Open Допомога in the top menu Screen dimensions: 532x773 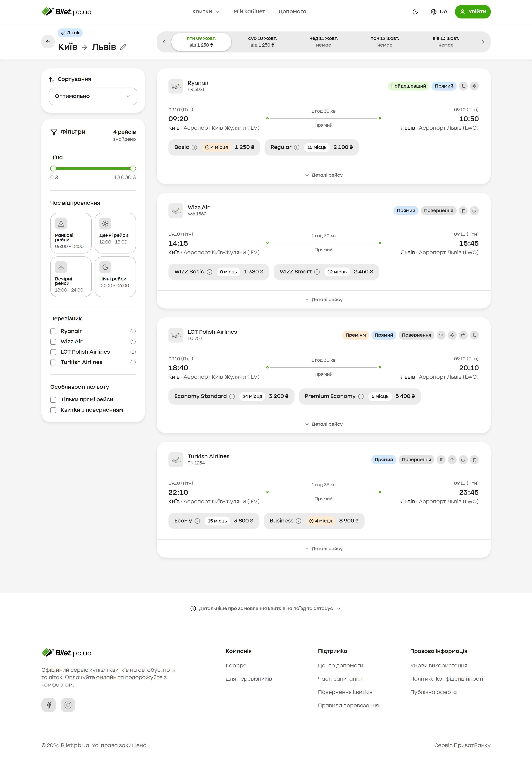(x=292, y=12)
